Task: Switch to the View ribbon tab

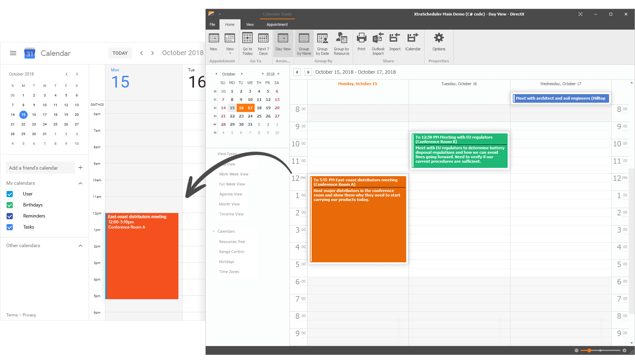Action: [250, 24]
